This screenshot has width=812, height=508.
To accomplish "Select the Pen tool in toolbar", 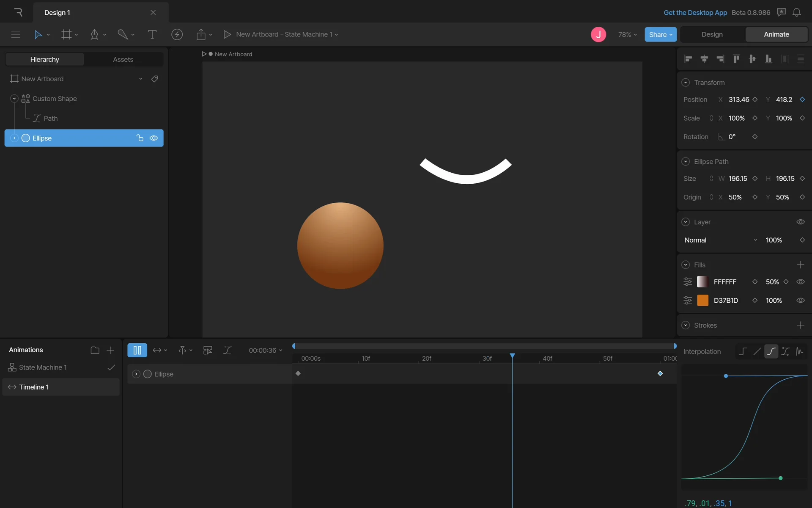I will click(x=94, y=35).
